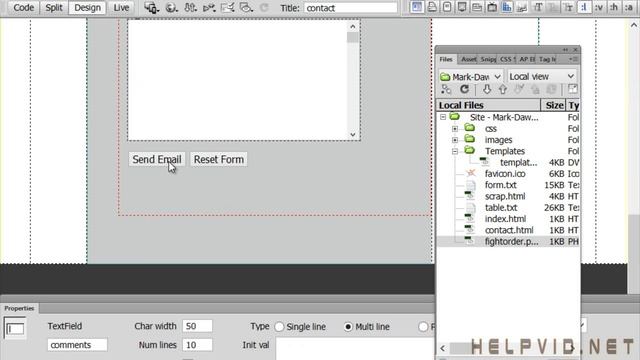Collapse Files panel with double-arrow icon
The width and height of the screenshot is (640, 360).
(x=565, y=49)
